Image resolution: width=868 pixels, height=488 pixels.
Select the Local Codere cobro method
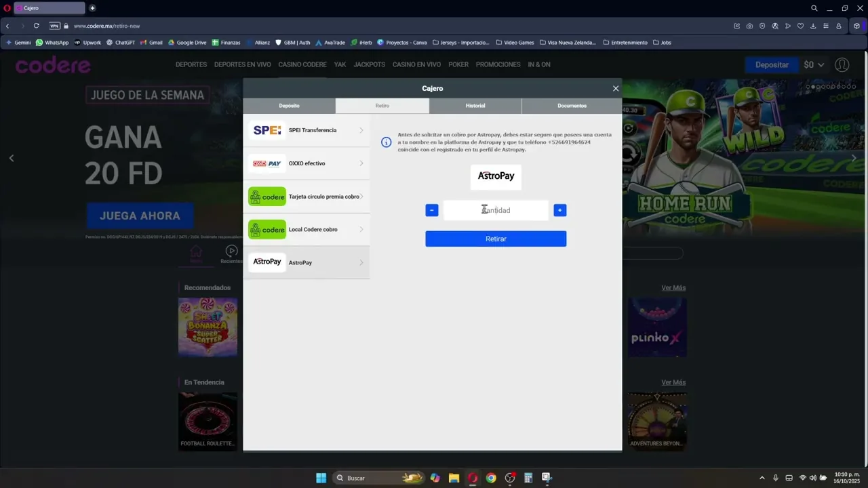(x=307, y=229)
